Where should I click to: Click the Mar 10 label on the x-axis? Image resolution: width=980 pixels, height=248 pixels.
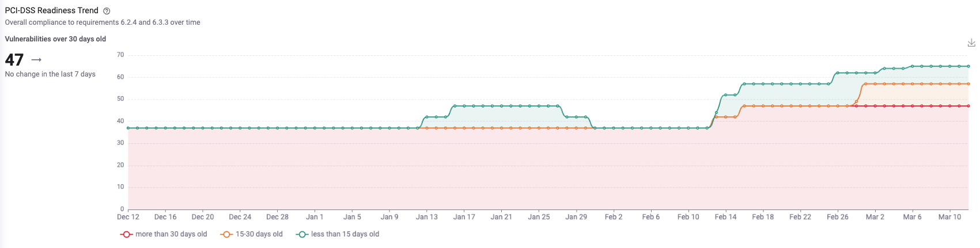point(949,217)
